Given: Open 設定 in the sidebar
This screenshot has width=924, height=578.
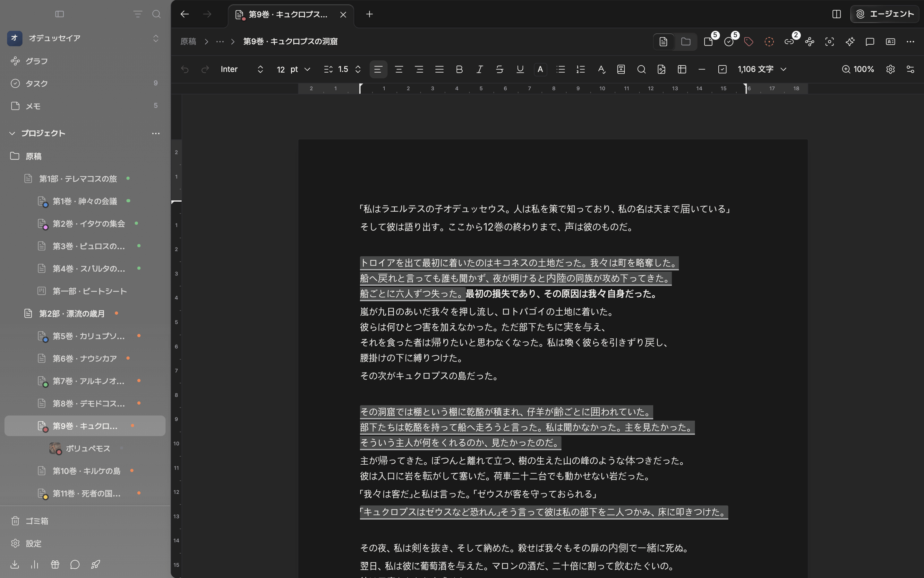Looking at the screenshot, I should [x=85, y=543].
